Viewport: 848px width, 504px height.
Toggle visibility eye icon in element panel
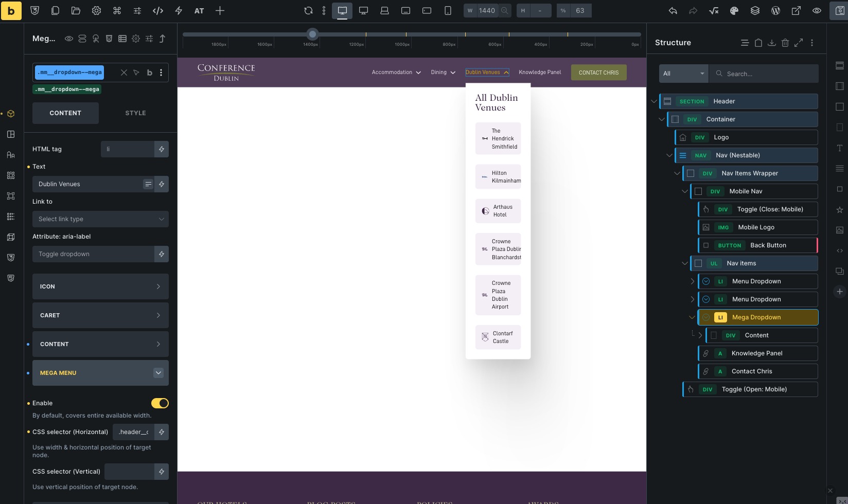coord(68,39)
